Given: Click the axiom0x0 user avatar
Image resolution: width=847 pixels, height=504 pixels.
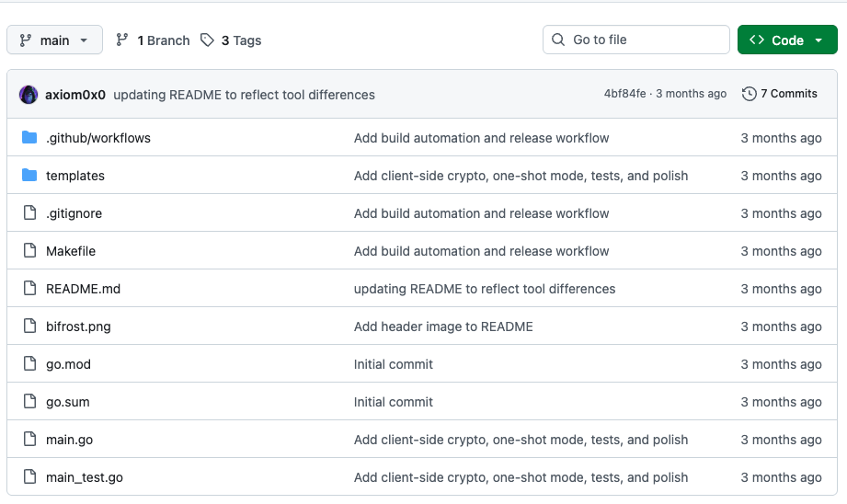Looking at the screenshot, I should tap(29, 95).
